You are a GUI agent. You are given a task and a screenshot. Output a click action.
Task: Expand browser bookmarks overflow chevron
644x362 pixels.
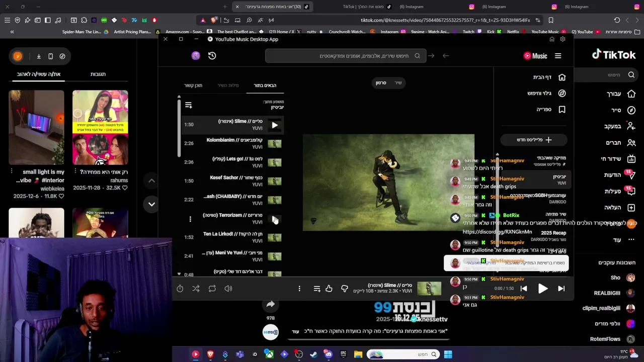[12, 32]
